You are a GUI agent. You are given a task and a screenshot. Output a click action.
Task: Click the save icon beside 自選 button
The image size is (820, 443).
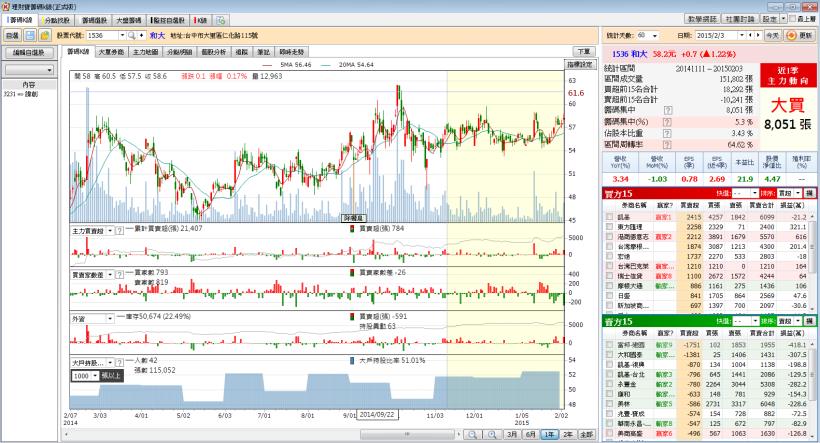[x=30, y=35]
